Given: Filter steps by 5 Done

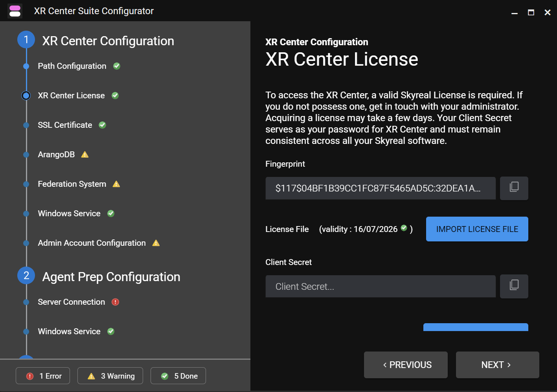Looking at the screenshot, I should pyautogui.click(x=178, y=376).
